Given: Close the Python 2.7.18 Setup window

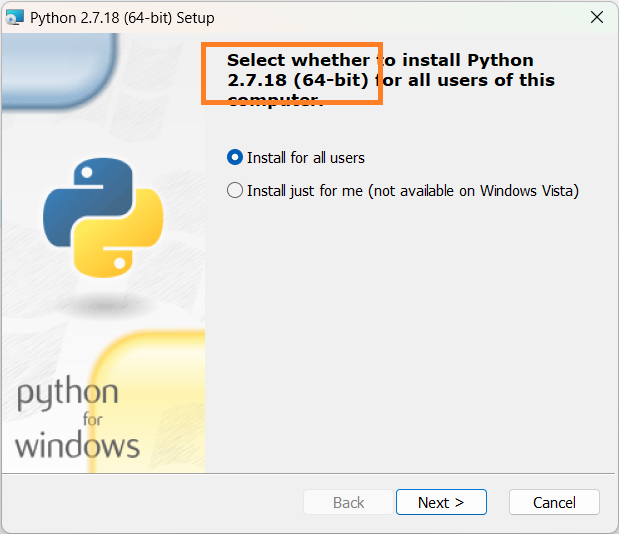Looking at the screenshot, I should [596, 17].
